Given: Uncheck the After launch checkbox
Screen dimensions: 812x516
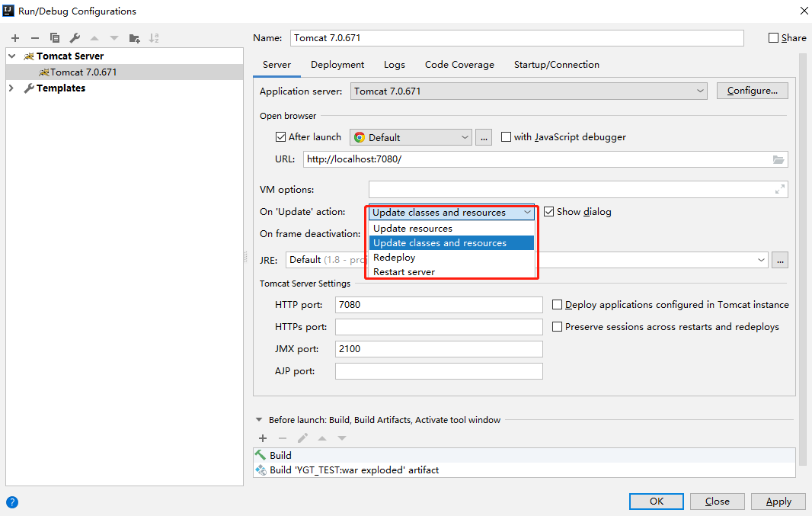Looking at the screenshot, I should [x=280, y=136].
